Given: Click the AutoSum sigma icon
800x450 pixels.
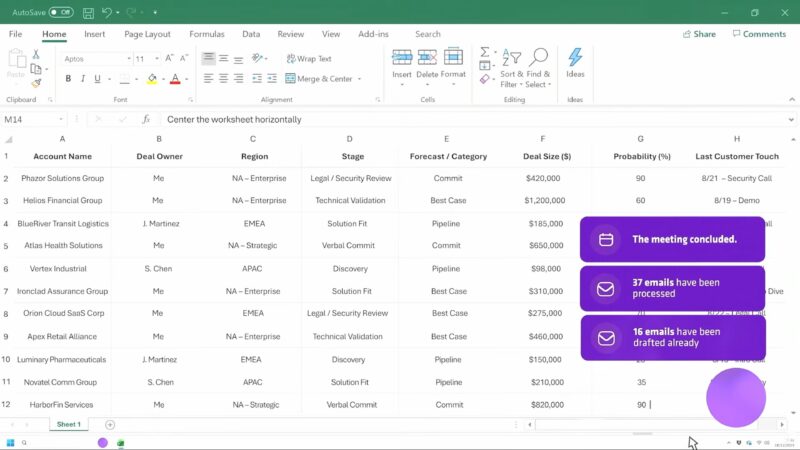Looking at the screenshot, I should tap(485, 52).
